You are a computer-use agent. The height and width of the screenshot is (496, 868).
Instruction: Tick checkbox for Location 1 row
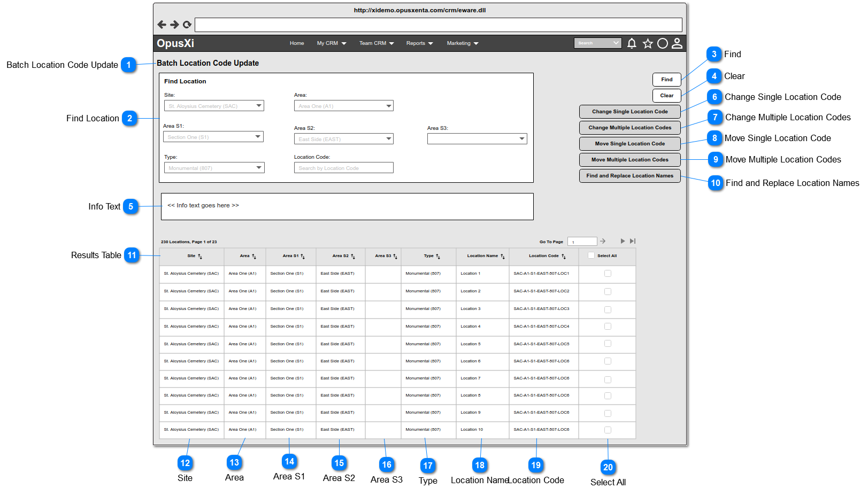pyautogui.click(x=608, y=274)
